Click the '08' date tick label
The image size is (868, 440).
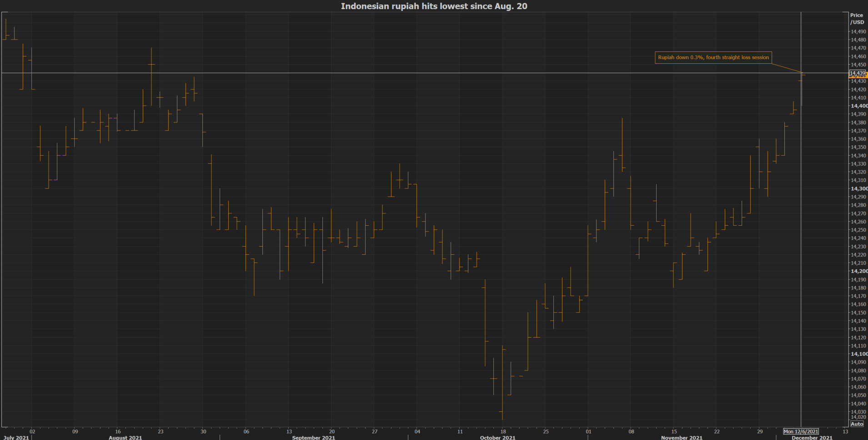631,431
